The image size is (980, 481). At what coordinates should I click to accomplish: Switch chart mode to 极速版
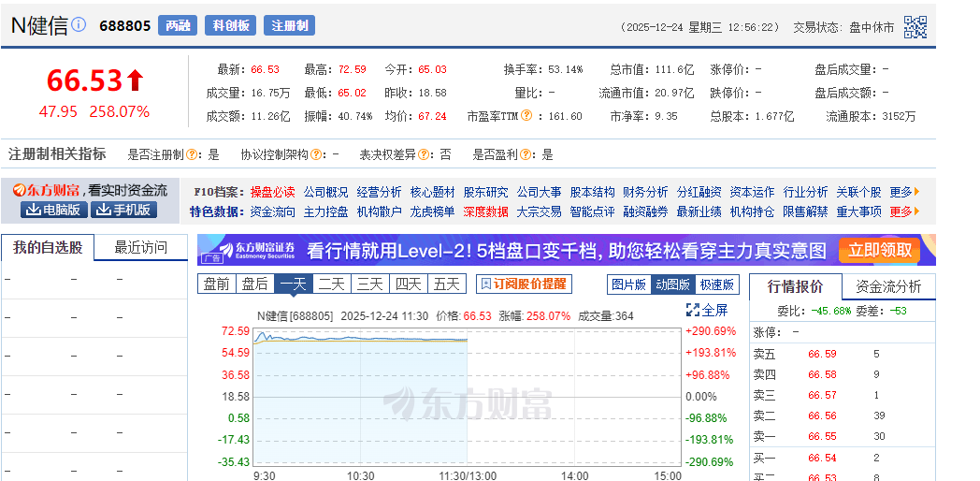click(x=716, y=284)
